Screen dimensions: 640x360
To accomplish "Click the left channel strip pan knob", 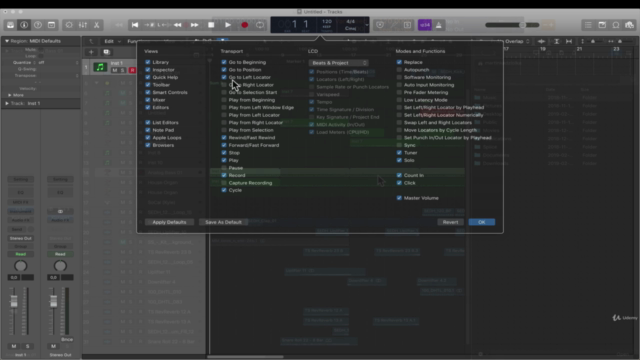I will (20, 266).
